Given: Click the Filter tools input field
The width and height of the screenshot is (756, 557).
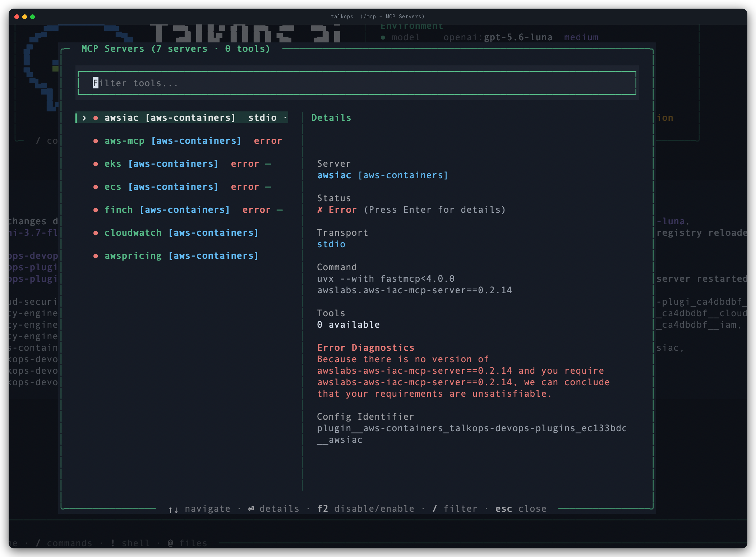Looking at the screenshot, I should (x=357, y=83).
